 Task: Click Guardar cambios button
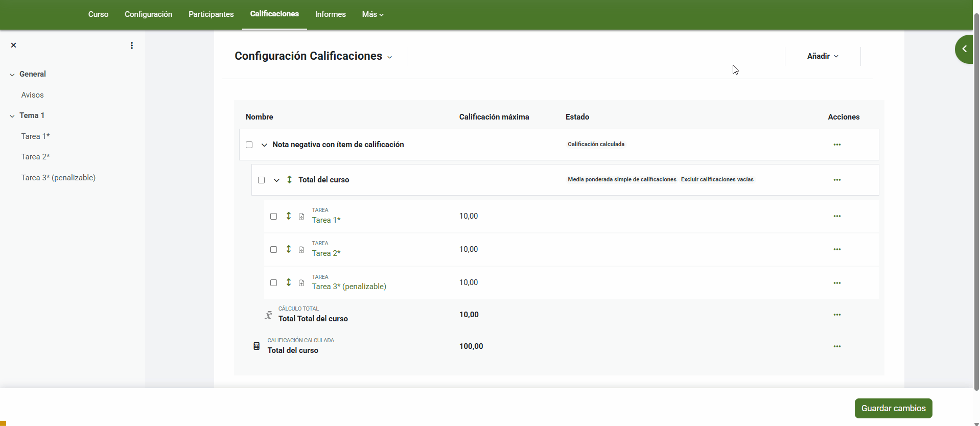coord(893,408)
